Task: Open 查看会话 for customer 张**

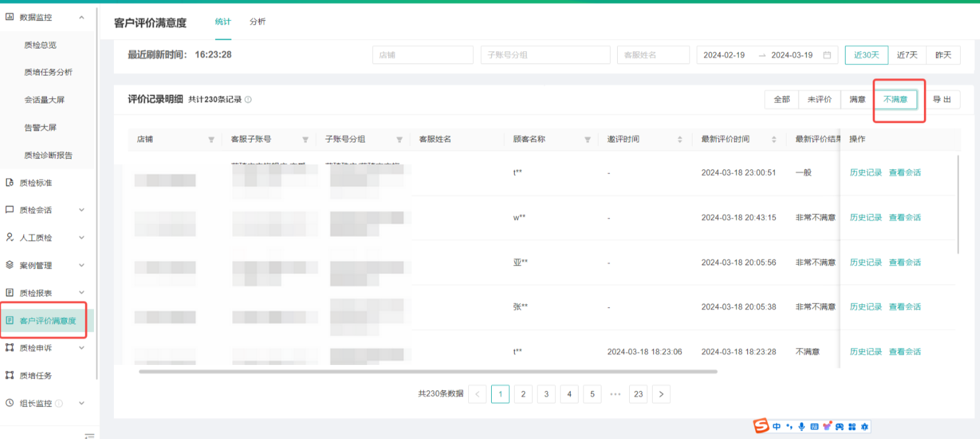Action: (x=905, y=307)
